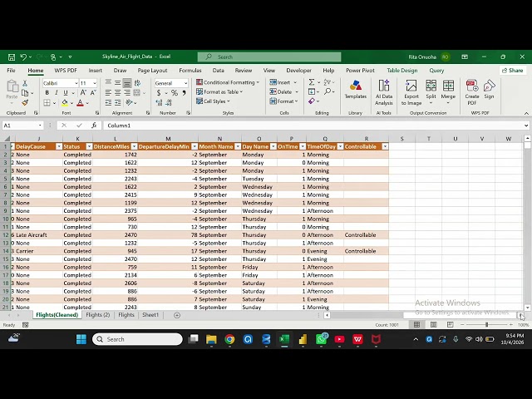Switch to Flights (2) sheet tab
Image resolution: width=532 pixels, height=399 pixels.
click(x=98, y=315)
